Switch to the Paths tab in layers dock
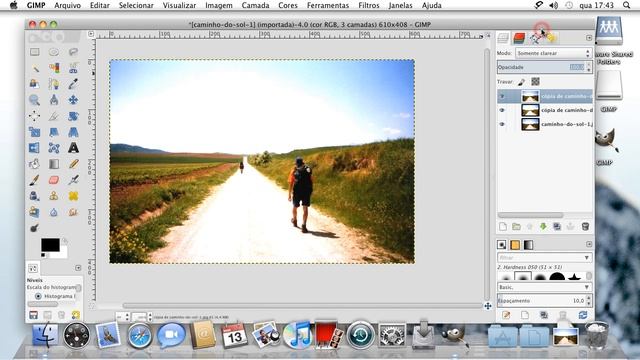The image size is (640, 360). click(x=536, y=38)
